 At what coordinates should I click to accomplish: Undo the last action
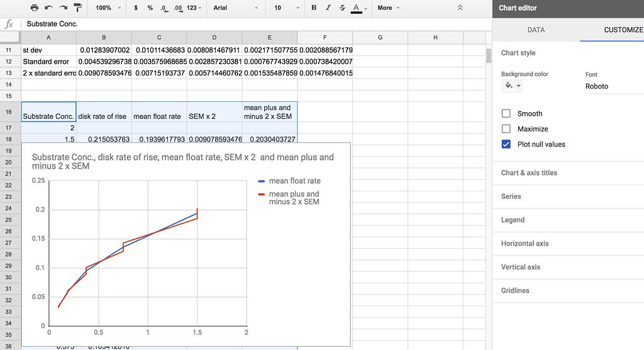tap(48, 8)
